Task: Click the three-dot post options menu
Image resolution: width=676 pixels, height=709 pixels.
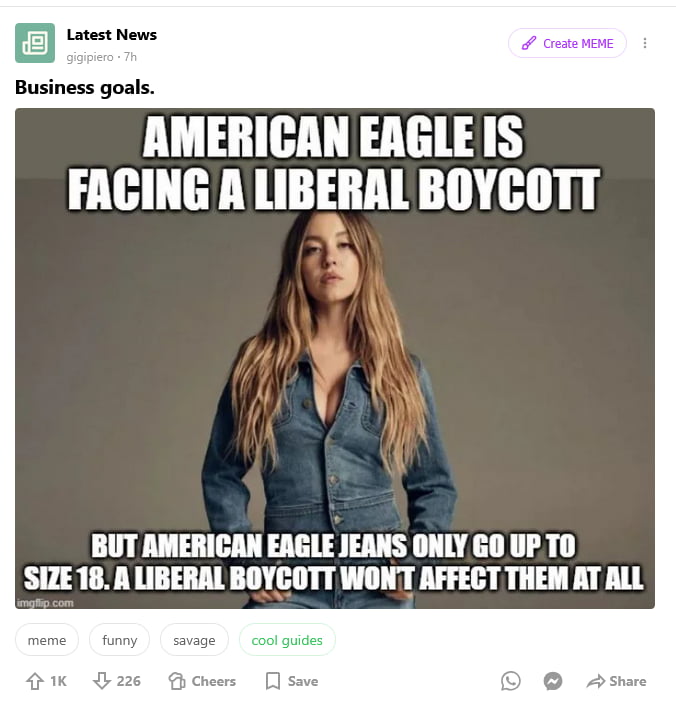Action: [645, 43]
